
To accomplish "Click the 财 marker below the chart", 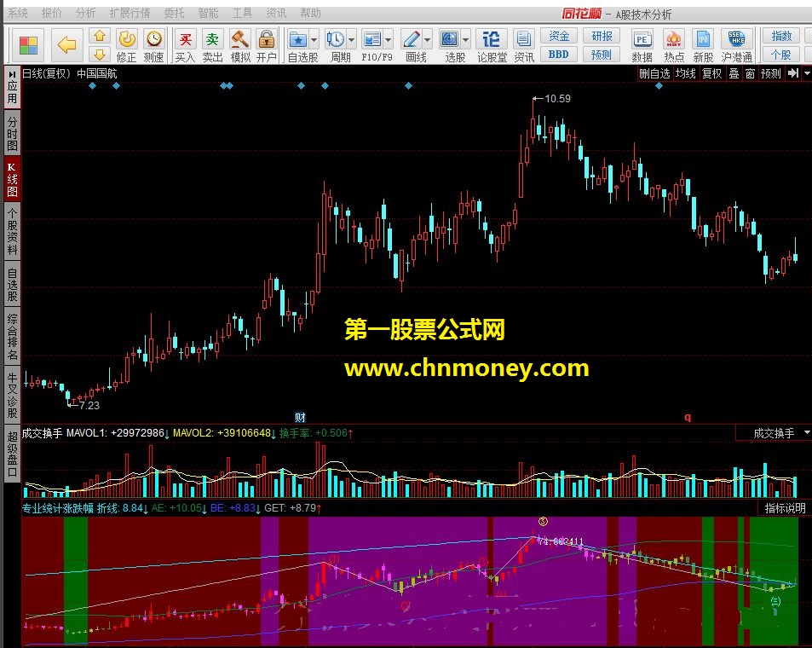I will tap(300, 417).
